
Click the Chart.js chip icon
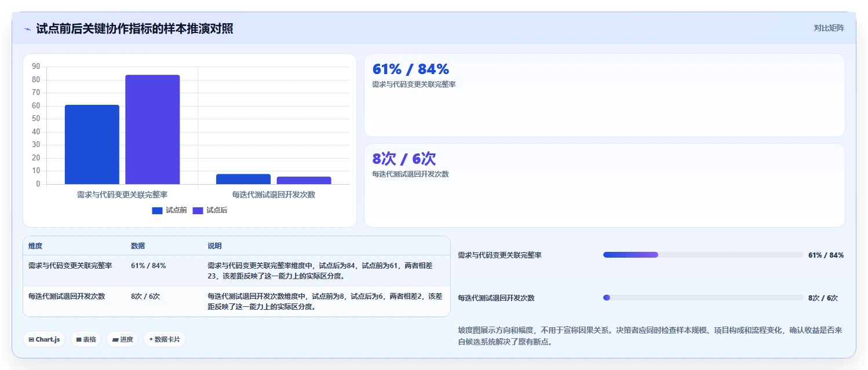coord(31,340)
